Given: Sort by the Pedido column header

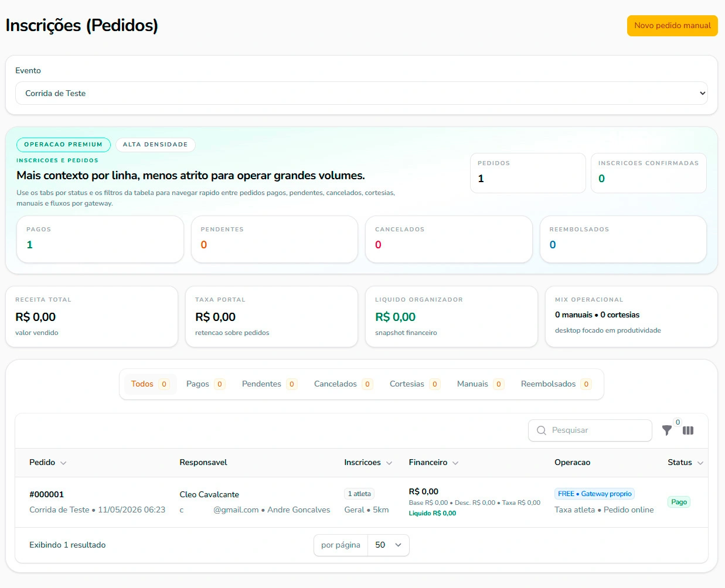Looking at the screenshot, I should tap(47, 463).
